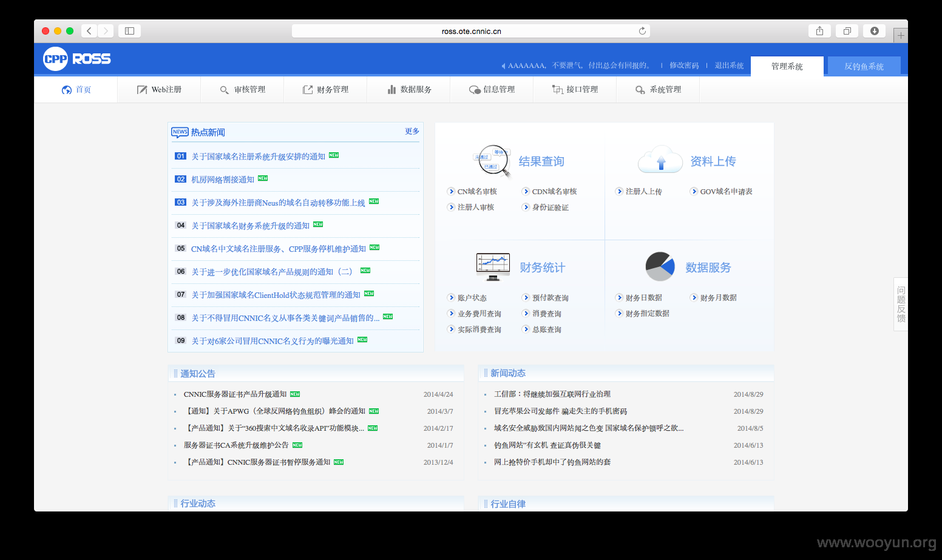Click the 新闻动态 section header
The image size is (942, 560).
508,373
